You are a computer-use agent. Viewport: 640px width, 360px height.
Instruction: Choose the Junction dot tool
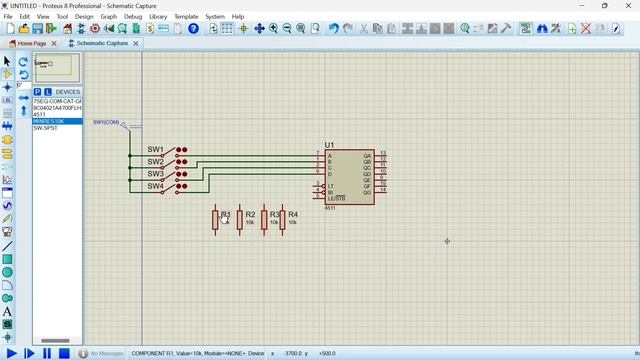[x=7, y=87]
